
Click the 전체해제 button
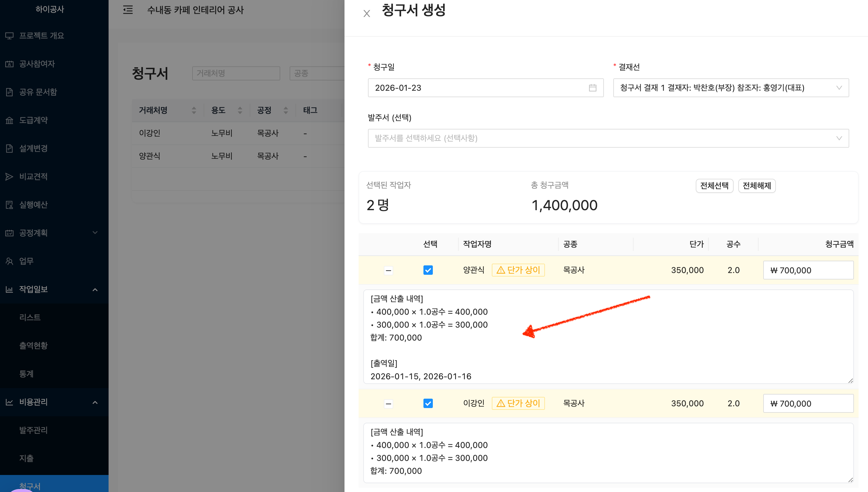pos(756,186)
